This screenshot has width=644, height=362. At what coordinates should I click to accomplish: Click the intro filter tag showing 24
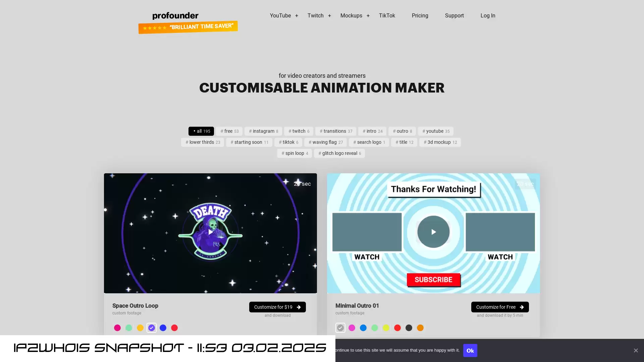pyautogui.click(x=372, y=131)
